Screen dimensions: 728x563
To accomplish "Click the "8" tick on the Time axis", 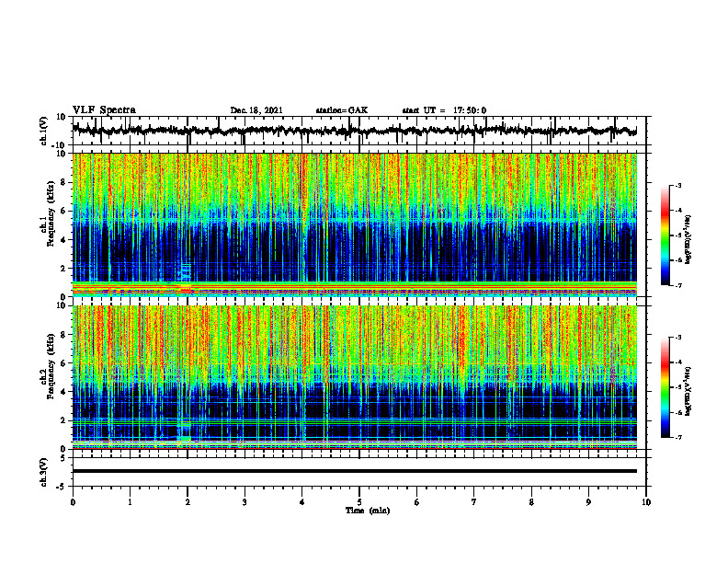I will pos(531,502).
